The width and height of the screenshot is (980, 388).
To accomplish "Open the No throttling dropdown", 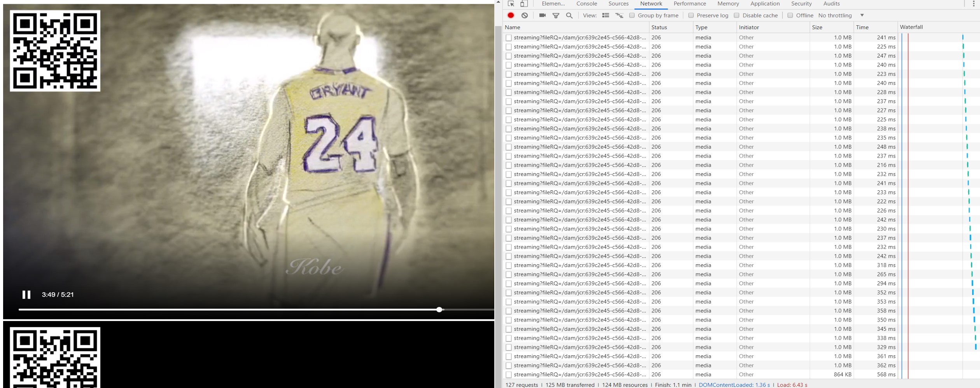I will click(841, 15).
